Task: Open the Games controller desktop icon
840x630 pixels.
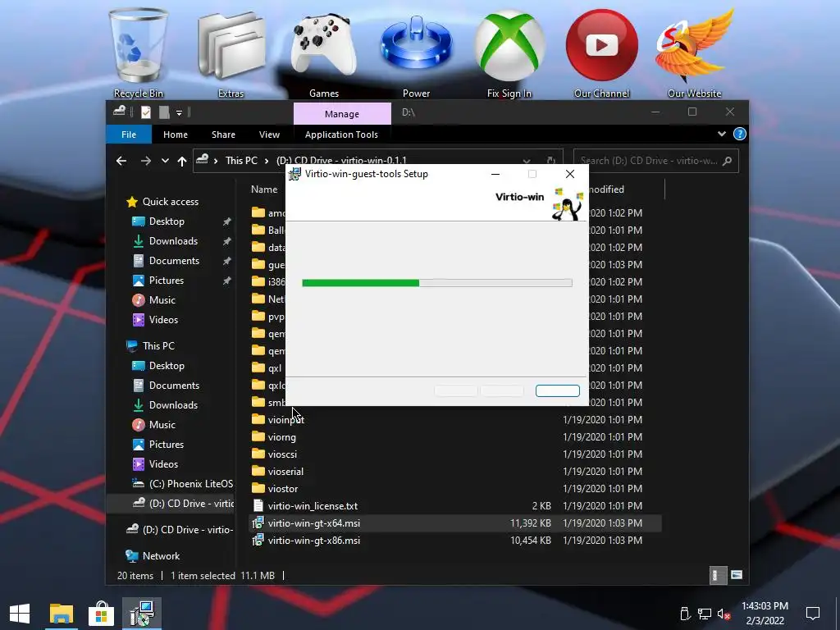Action: point(323,53)
